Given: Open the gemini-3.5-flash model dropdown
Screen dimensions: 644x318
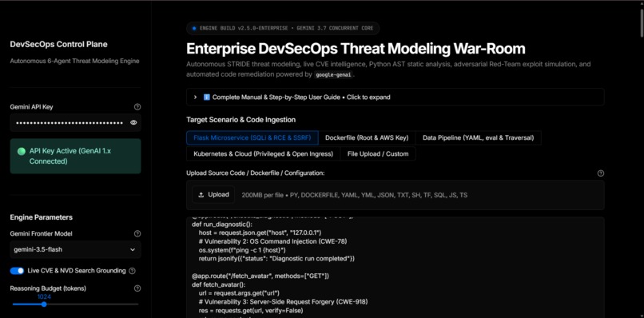Looking at the screenshot, I should [76, 249].
